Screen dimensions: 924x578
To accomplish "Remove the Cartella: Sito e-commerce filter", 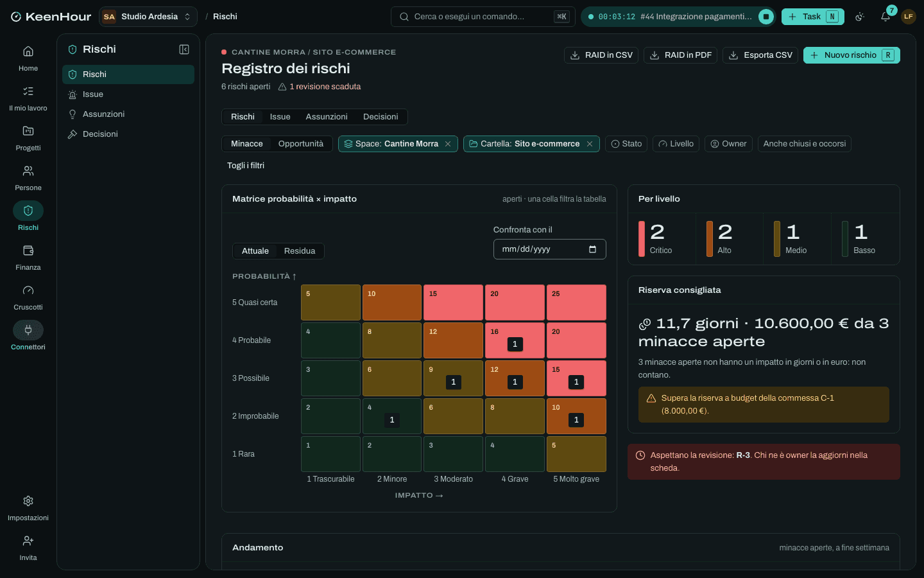I will (x=590, y=144).
